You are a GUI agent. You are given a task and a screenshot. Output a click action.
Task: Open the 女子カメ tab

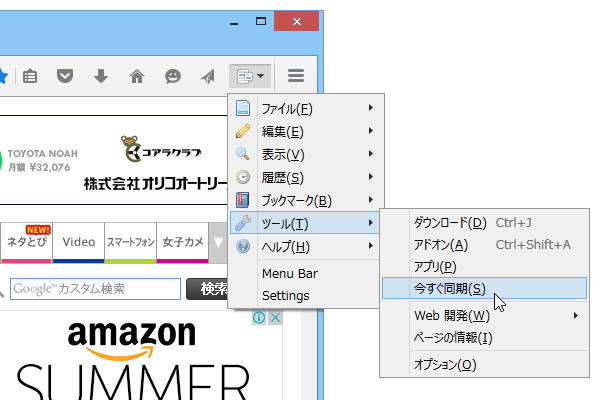tap(183, 242)
